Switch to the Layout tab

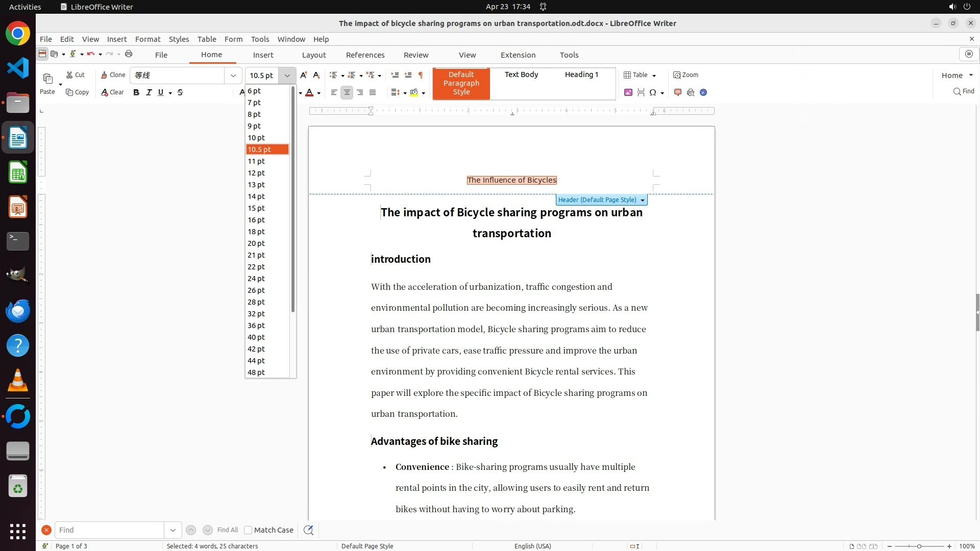coord(313,55)
